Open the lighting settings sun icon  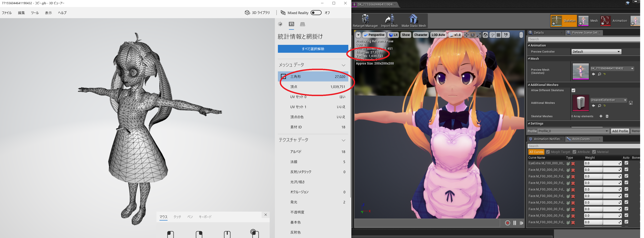click(x=280, y=24)
